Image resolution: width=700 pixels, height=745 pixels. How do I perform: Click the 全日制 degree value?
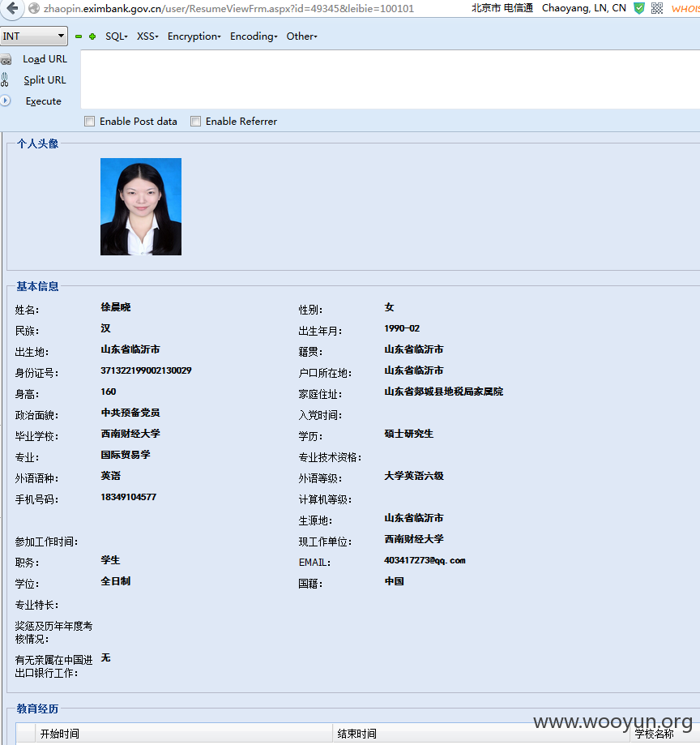coord(115,581)
